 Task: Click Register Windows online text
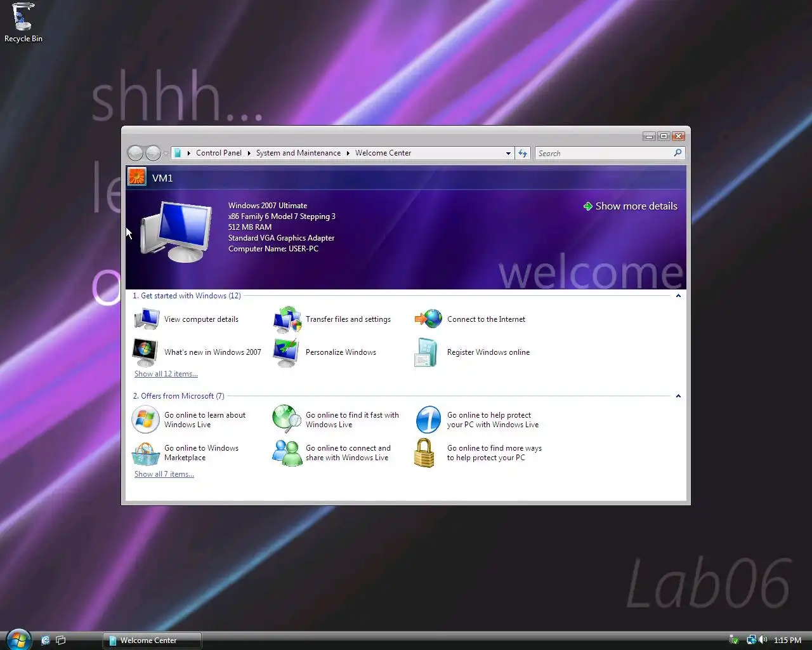(488, 352)
